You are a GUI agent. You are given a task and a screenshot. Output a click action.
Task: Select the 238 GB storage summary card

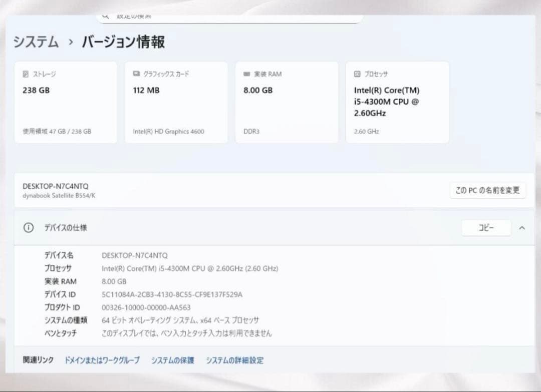tap(66, 102)
